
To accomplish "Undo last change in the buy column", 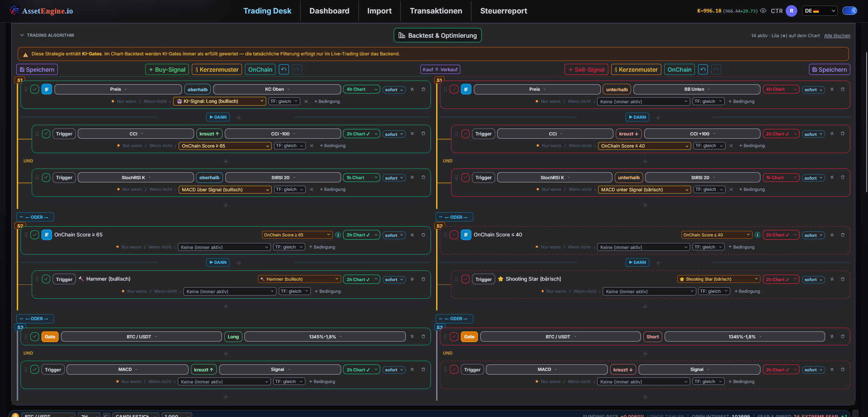I will click(x=284, y=69).
